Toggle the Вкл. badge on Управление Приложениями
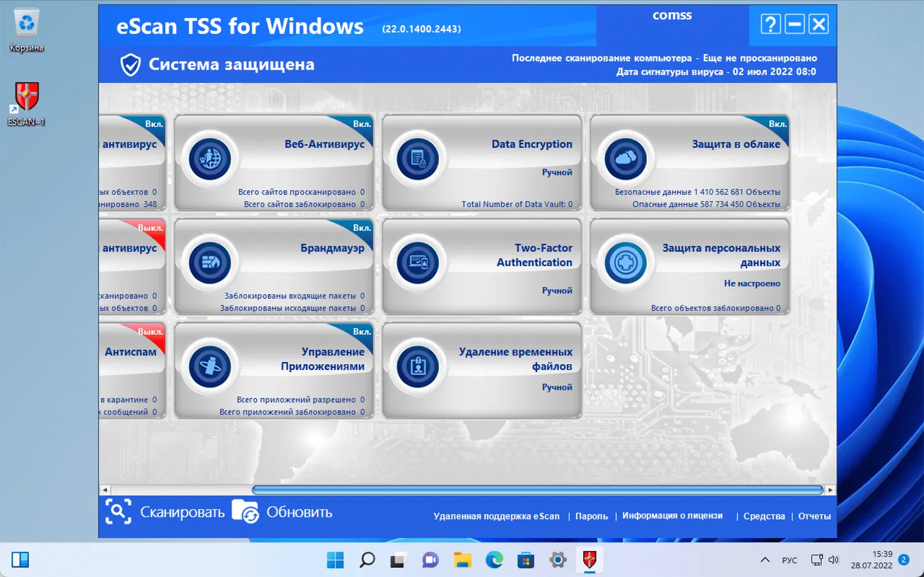924x577 pixels. pyautogui.click(x=362, y=332)
